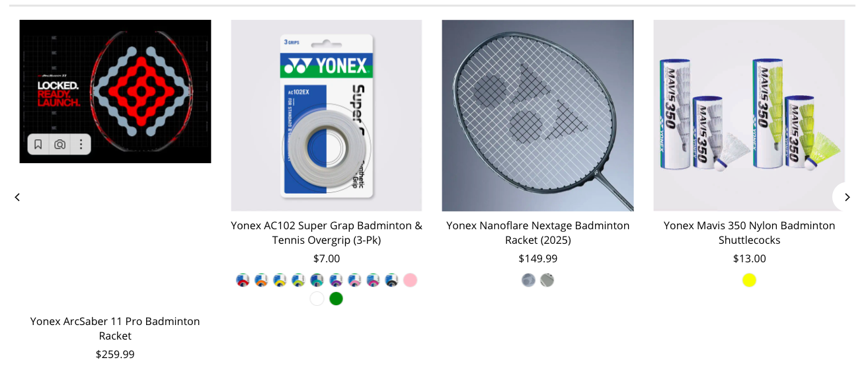Open Yonex ArcSaber 11 Pro Badminton Racket link
868x366 pixels.
pyautogui.click(x=115, y=328)
